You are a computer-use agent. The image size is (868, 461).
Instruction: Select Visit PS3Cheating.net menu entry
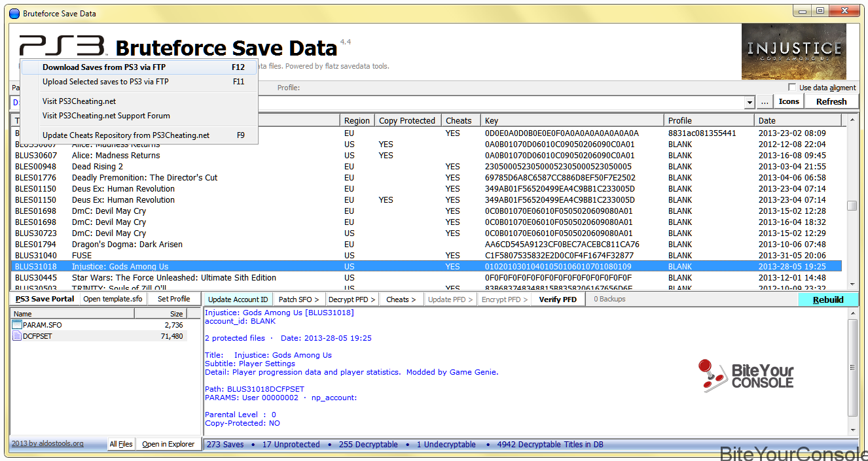(x=139, y=101)
